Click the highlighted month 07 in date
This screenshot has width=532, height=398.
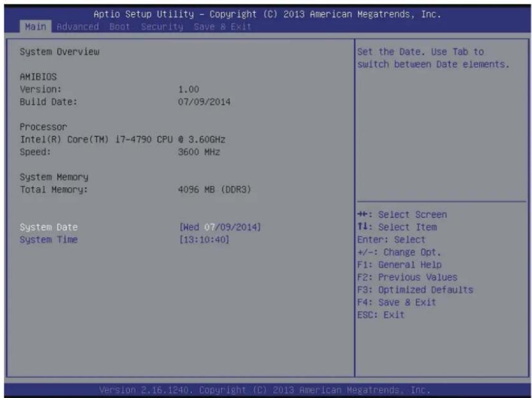pyautogui.click(x=210, y=227)
